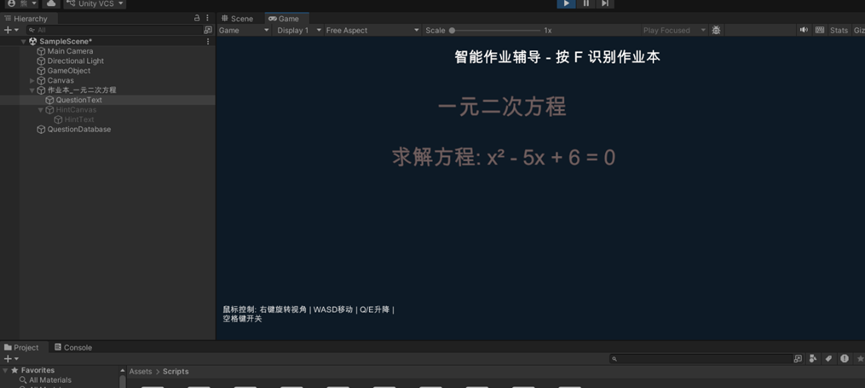865x388 pixels.
Task: Open the Play Focused dropdown
Action: click(x=674, y=30)
